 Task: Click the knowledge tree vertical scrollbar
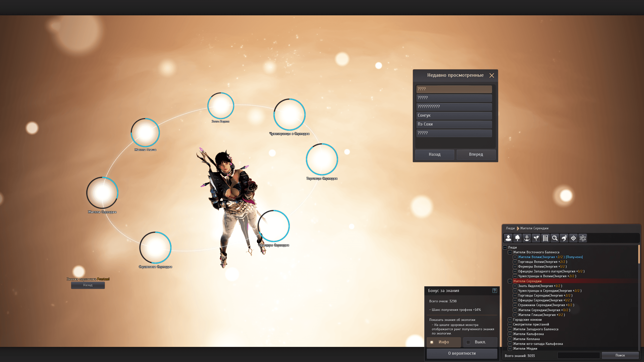(x=639, y=254)
